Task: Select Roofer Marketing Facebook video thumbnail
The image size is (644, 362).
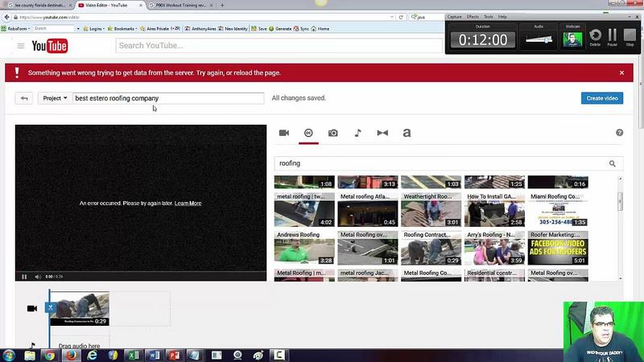Action: [558, 248]
